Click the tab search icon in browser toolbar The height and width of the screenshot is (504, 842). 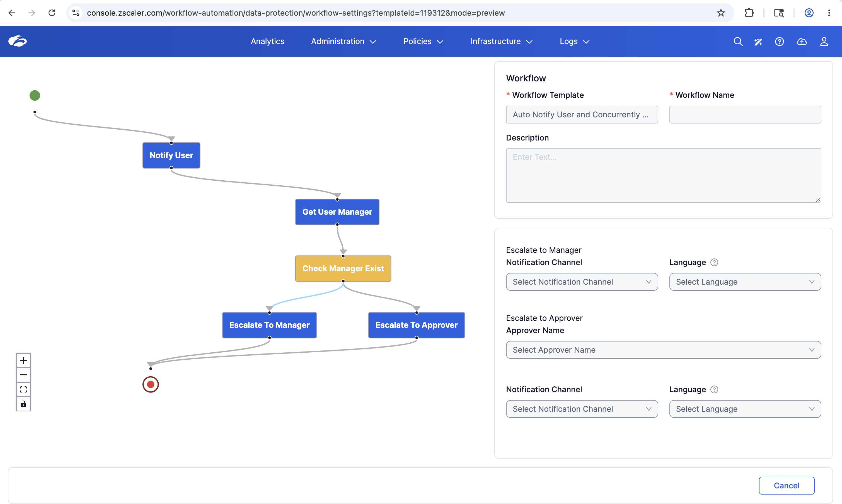[779, 13]
